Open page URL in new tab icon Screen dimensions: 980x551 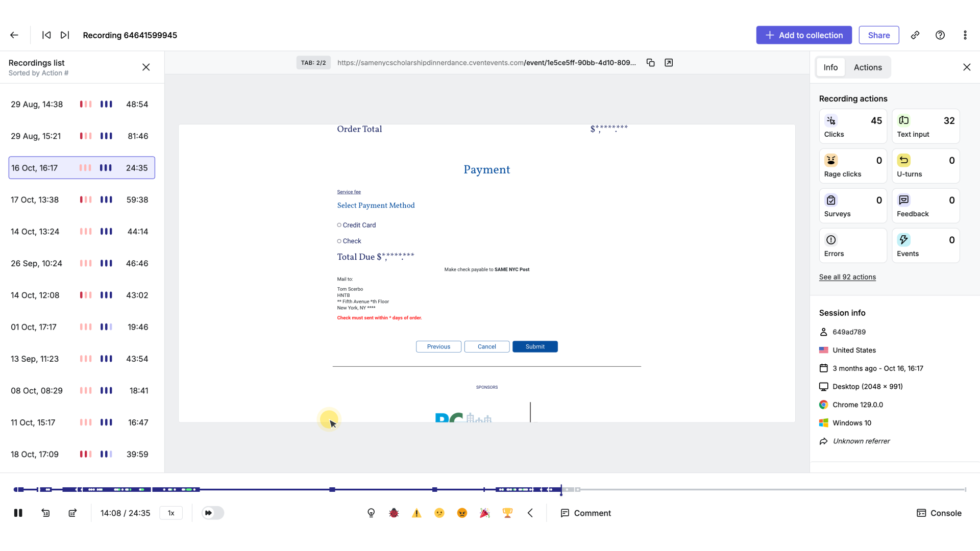669,63
